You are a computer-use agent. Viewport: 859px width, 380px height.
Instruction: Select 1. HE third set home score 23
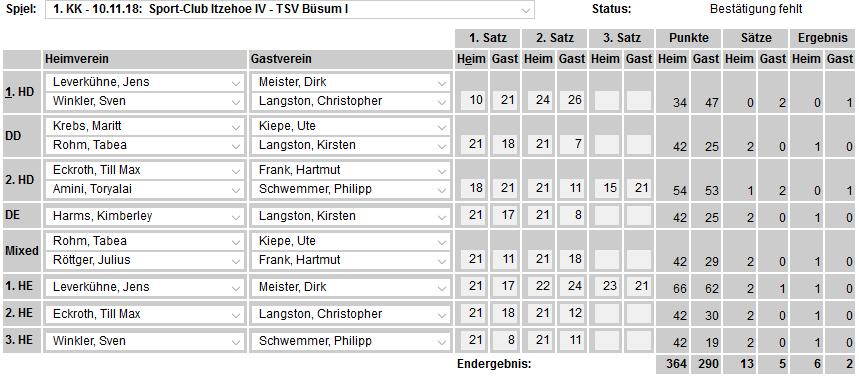(606, 286)
